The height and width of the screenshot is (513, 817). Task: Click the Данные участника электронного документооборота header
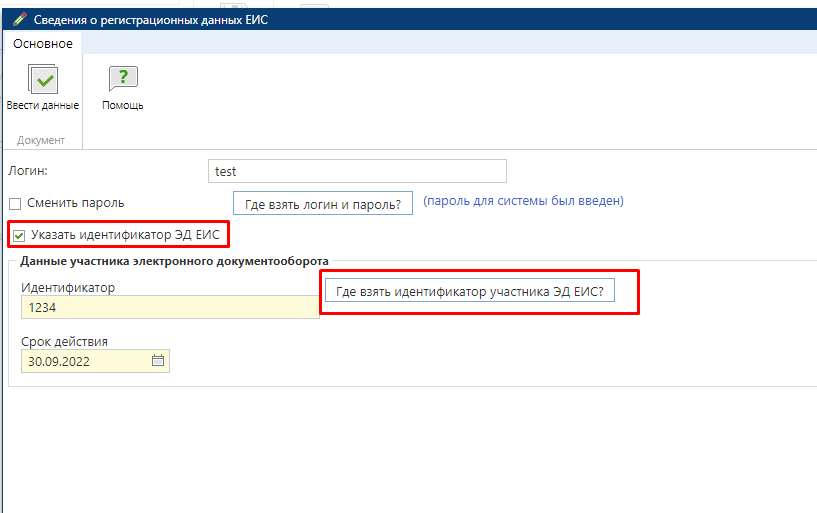[x=175, y=262]
